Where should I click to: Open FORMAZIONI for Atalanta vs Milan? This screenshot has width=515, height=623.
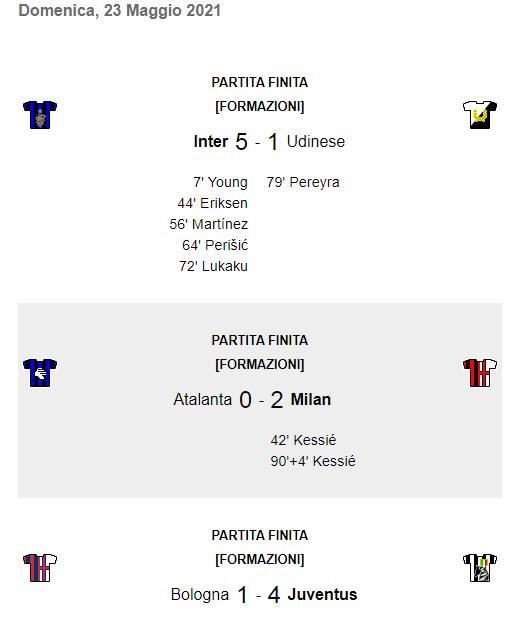pos(259,364)
